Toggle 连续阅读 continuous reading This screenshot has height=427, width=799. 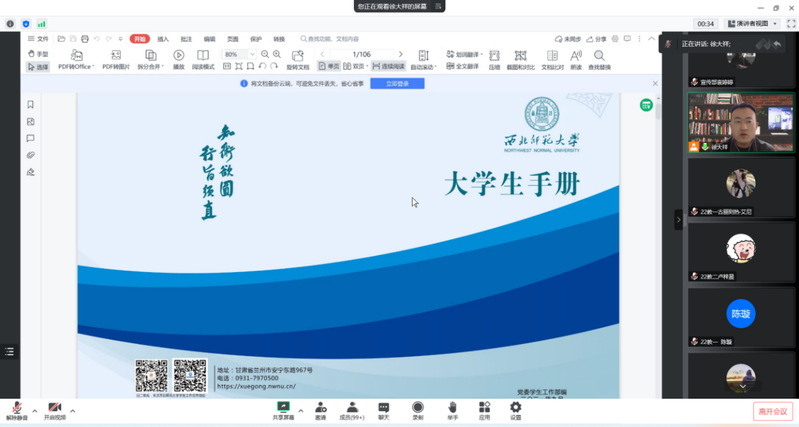[x=388, y=66]
